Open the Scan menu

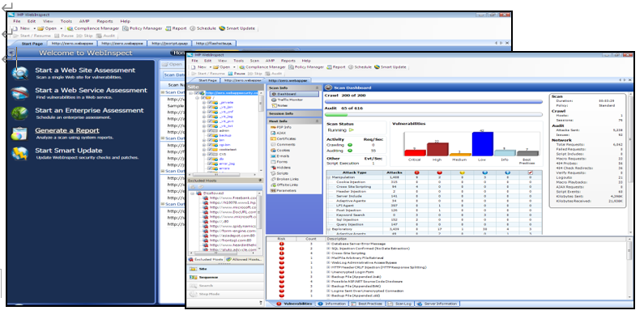tap(254, 61)
